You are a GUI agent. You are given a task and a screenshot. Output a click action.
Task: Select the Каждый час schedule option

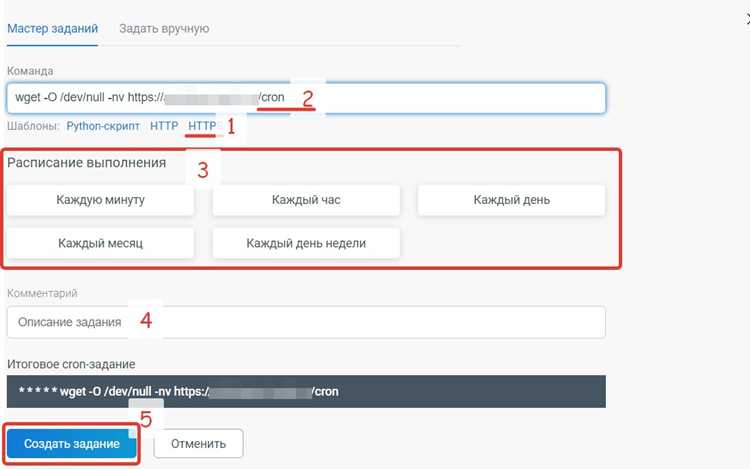(306, 200)
